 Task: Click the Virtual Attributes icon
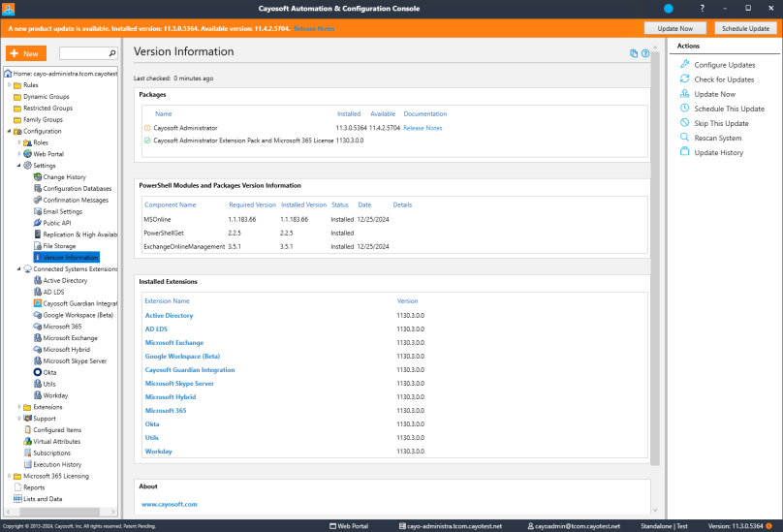(x=27, y=441)
